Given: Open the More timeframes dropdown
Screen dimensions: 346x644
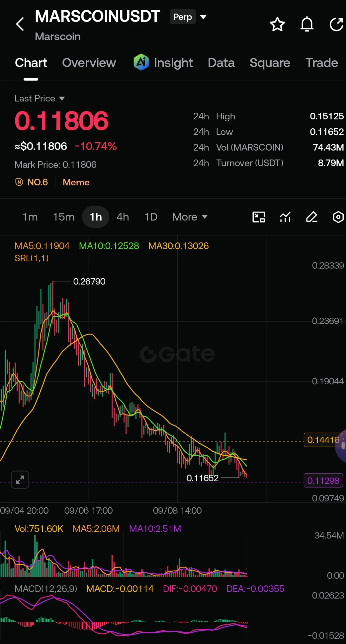Looking at the screenshot, I should [190, 217].
